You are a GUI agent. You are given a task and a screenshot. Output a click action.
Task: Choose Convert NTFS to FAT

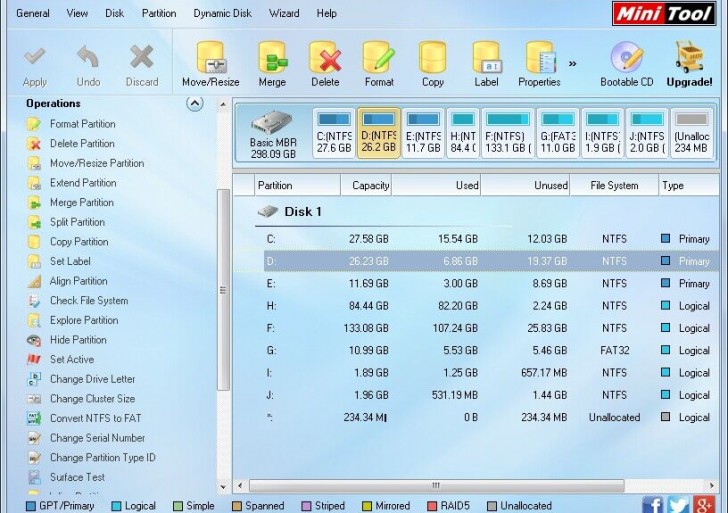click(95, 418)
